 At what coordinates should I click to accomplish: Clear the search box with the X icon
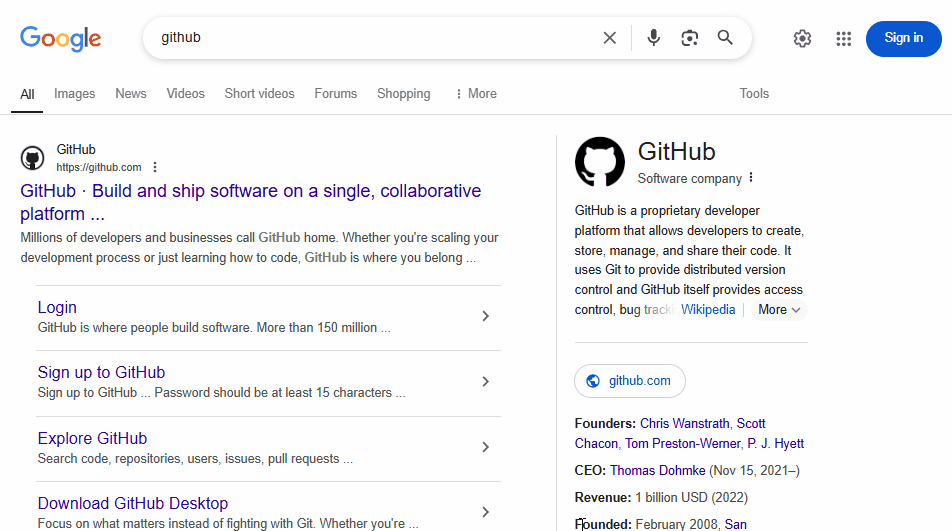[609, 38]
